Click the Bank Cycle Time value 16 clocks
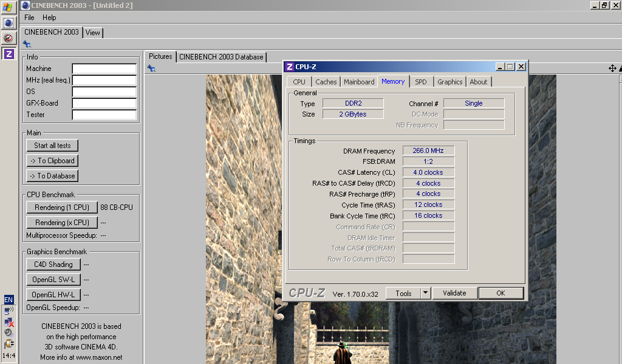The image size is (622, 364). (428, 215)
